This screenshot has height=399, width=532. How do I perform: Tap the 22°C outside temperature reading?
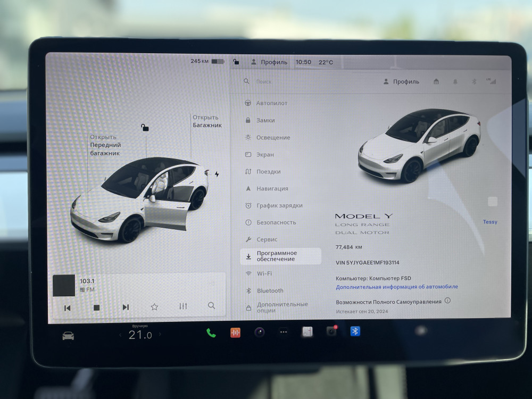click(x=326, y=62)
